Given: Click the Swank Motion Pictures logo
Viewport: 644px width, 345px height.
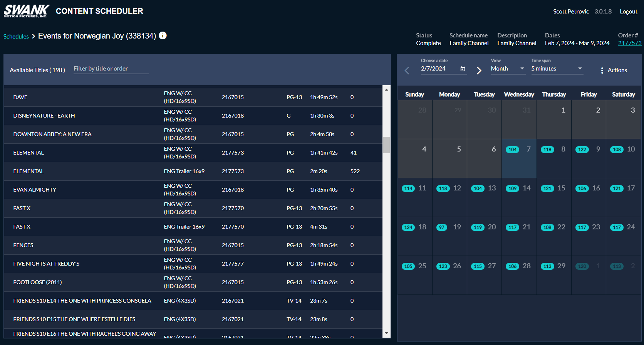Looking at the screenshot, I should coord(26,11).
